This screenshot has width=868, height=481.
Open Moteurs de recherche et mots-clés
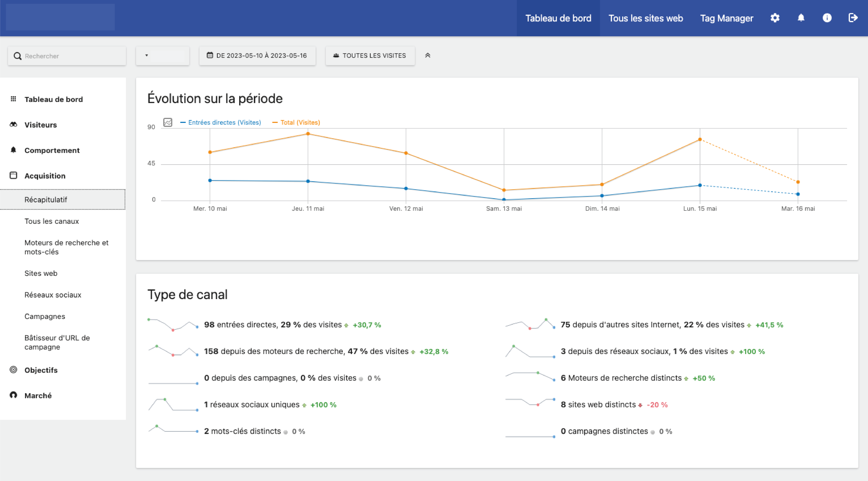tap(66, 247)
